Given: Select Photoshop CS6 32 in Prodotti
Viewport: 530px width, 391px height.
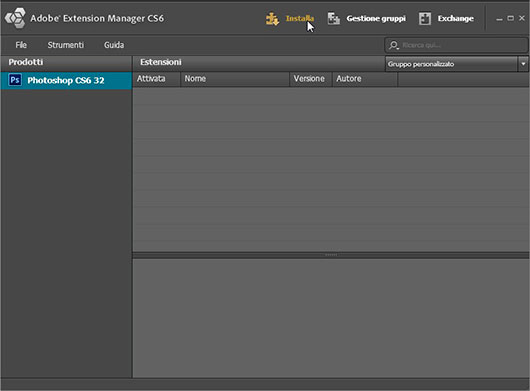Looking at the screenshot, I should click(x=66, y=80).
